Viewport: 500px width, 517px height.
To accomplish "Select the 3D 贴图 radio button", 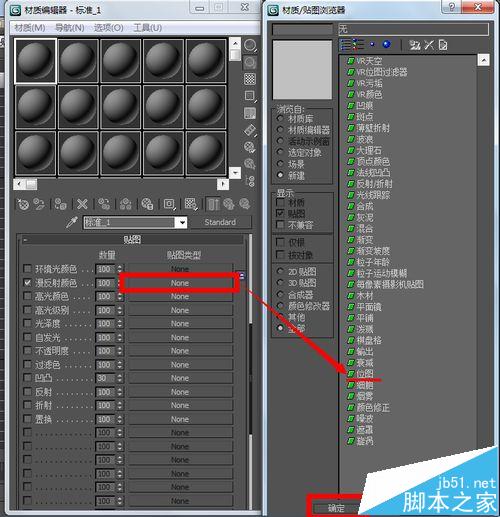I will [280, 283].
